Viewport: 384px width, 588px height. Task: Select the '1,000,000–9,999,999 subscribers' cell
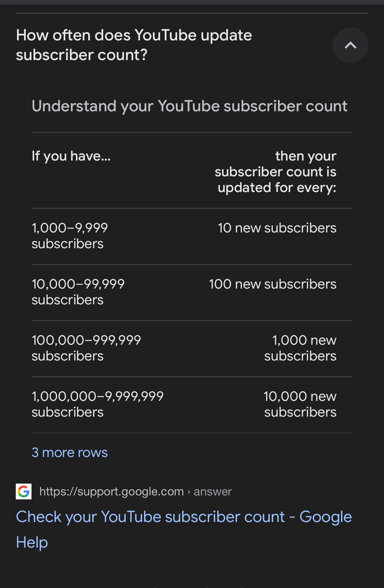[x=97, y=404]
